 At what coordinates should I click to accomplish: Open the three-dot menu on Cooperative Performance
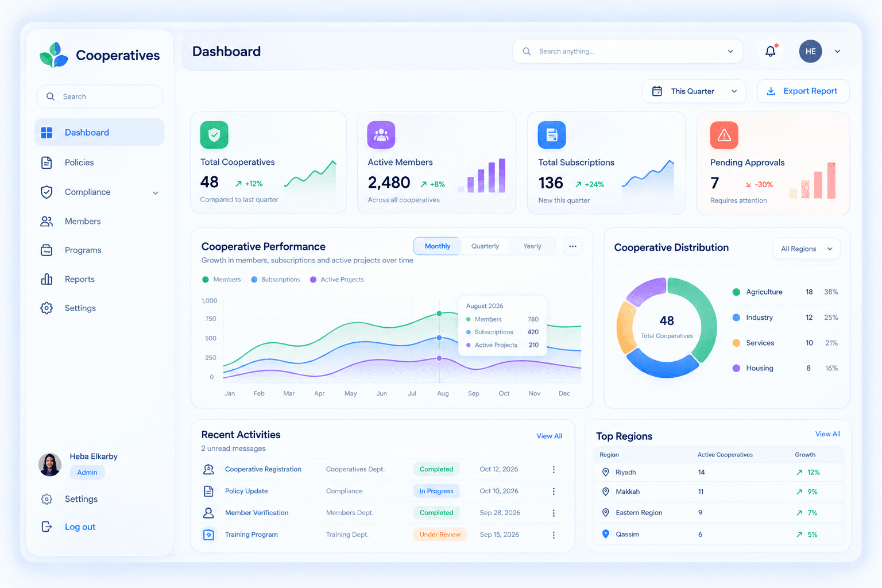(572, 246)
